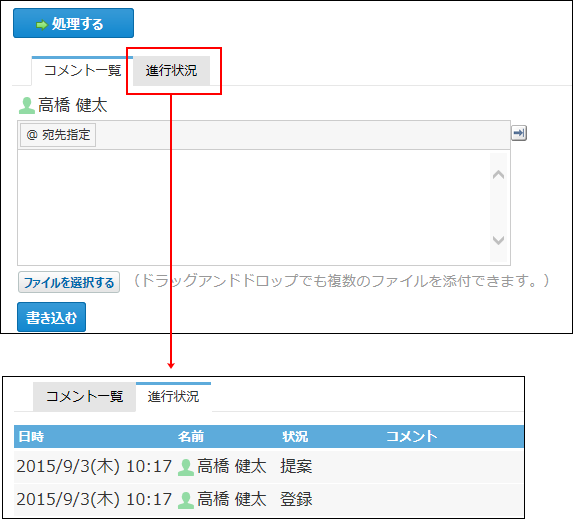This screenshot has width=573, height=519.
Task: Click 高橋 健太 in the 提案 row
Action: [x=232, y=466]
